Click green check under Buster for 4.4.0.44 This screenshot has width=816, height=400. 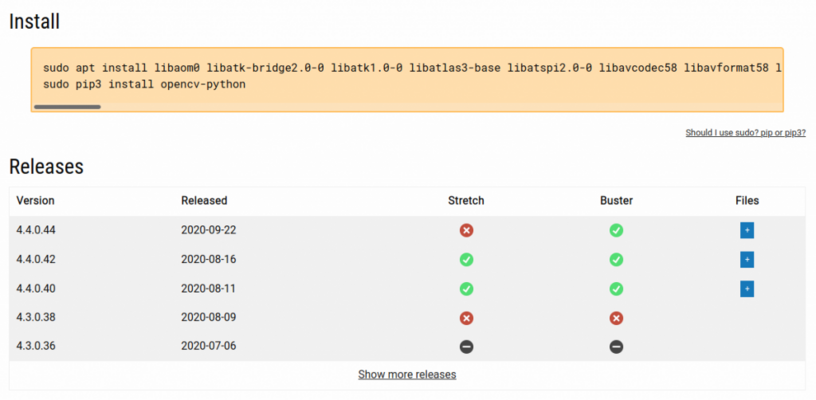point(616,230)
